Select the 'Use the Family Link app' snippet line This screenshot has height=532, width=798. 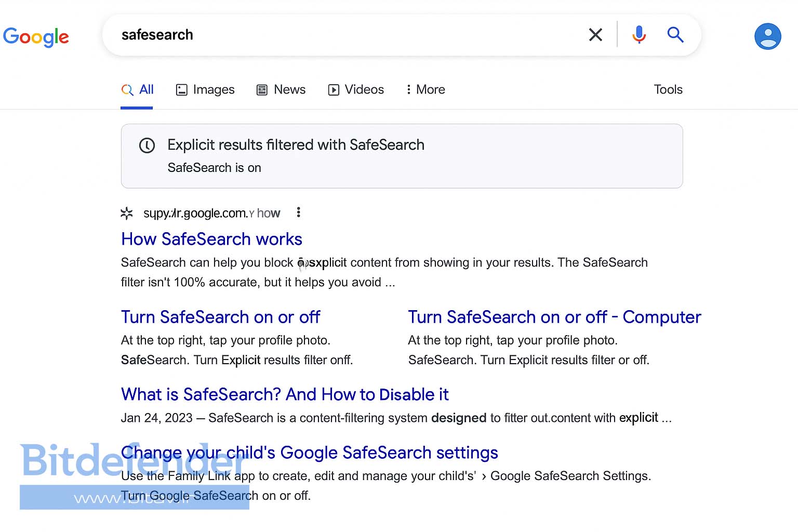coord(386,476)
